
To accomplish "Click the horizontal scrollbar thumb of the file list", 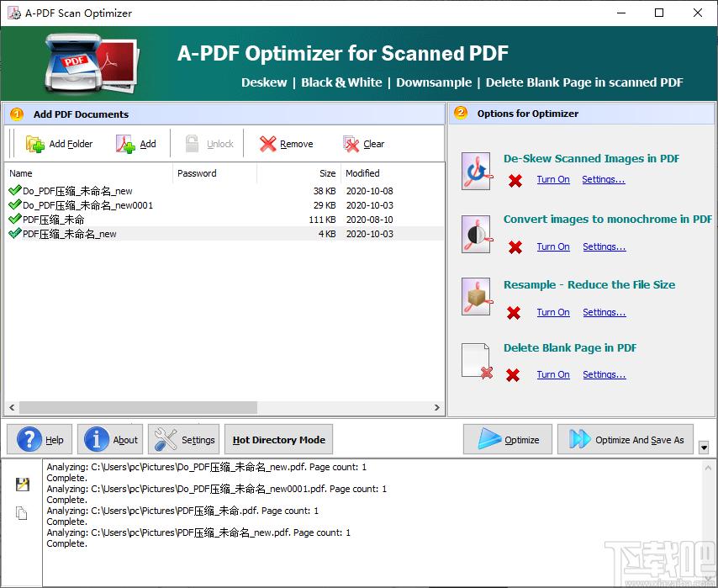I will (x=138, y=407).
